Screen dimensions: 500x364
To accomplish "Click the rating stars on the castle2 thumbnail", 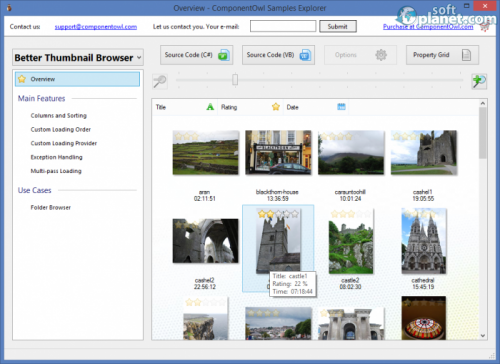I will coord(351,214).
